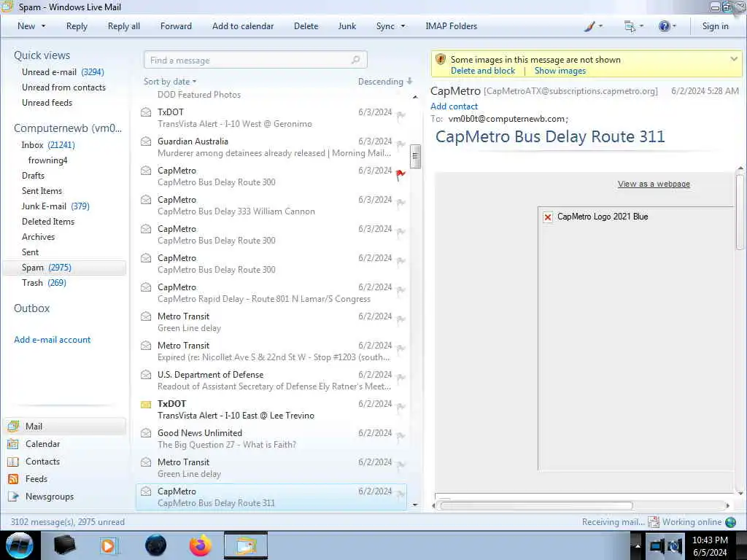The image size is (747, 560).
Task: Flag the U.S. Department of Defense message
Action: click(400, 378)
